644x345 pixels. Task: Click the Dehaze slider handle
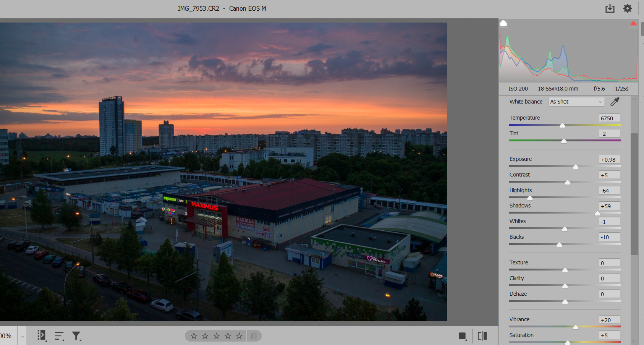coord(565,301)
